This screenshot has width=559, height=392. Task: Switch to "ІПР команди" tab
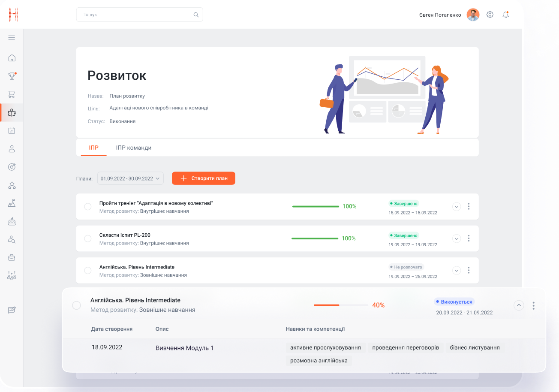(134, 148)
